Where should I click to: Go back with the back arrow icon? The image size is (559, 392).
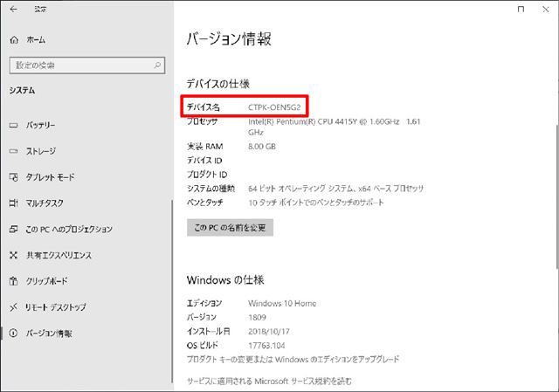14,10
